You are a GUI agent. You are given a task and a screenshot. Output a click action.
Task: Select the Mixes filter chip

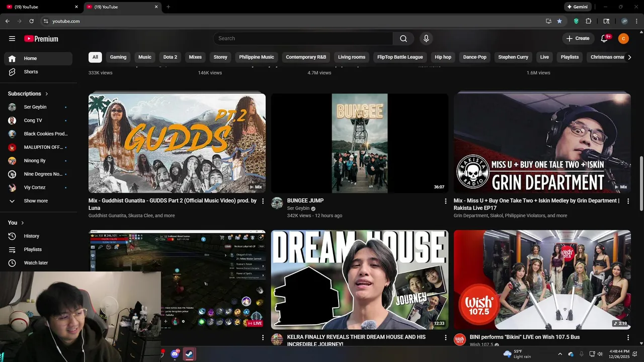[x=195, y=57]
